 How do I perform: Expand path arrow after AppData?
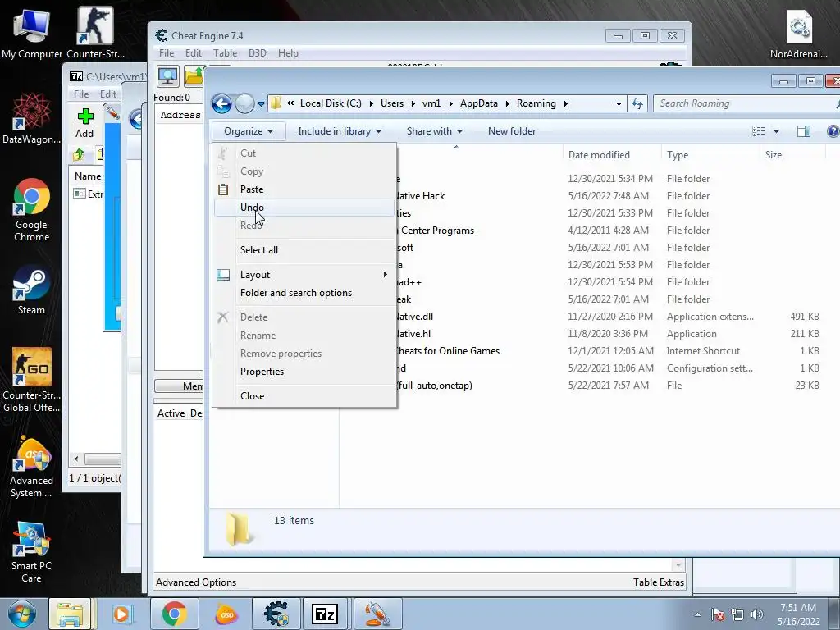click(x=507, y=103)
